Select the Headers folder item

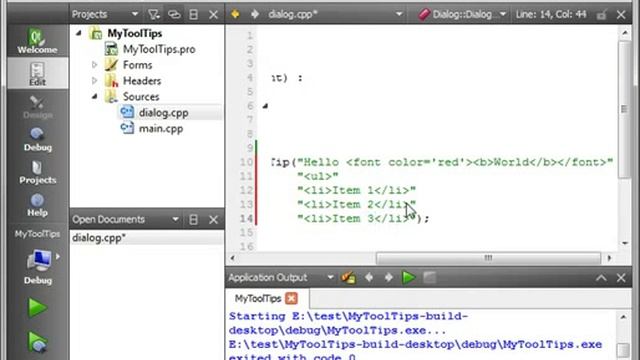(142, 81)
